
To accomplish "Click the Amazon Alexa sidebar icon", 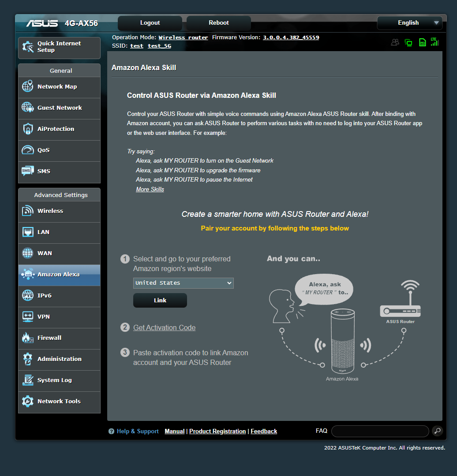I will point(28,274).
